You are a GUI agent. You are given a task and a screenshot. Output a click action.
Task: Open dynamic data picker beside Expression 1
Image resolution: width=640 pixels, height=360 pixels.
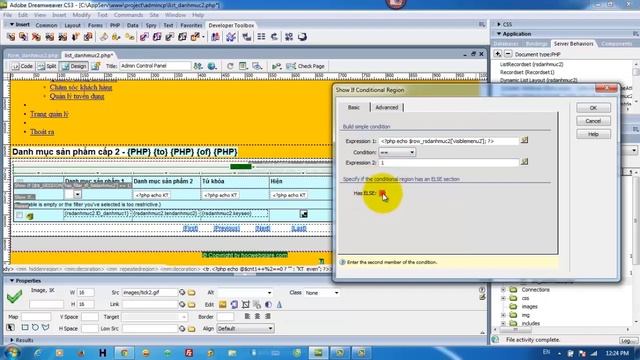coord(524,140)
